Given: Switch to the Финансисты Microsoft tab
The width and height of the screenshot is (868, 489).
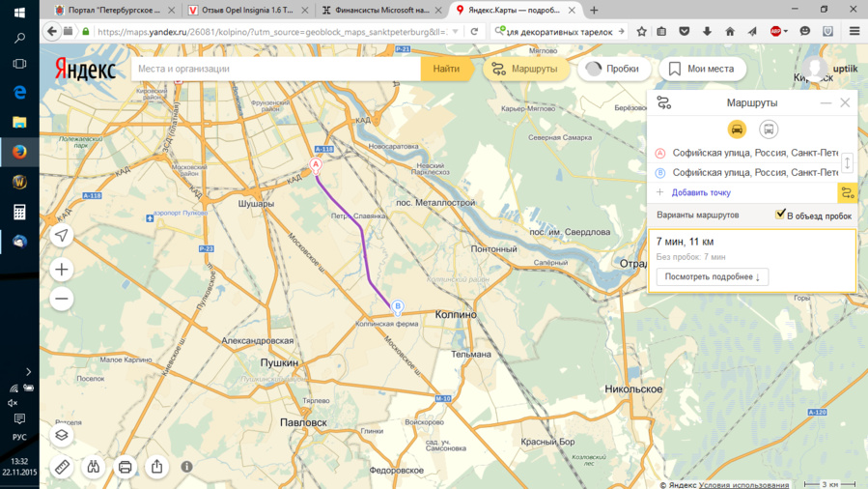Looking at the screenshot, I should click(381, 10).
